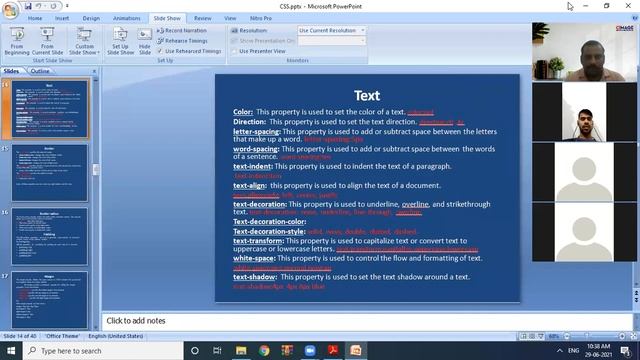Click Set Up Slide Show
640x360 pixels.
(x=120, y=41)
